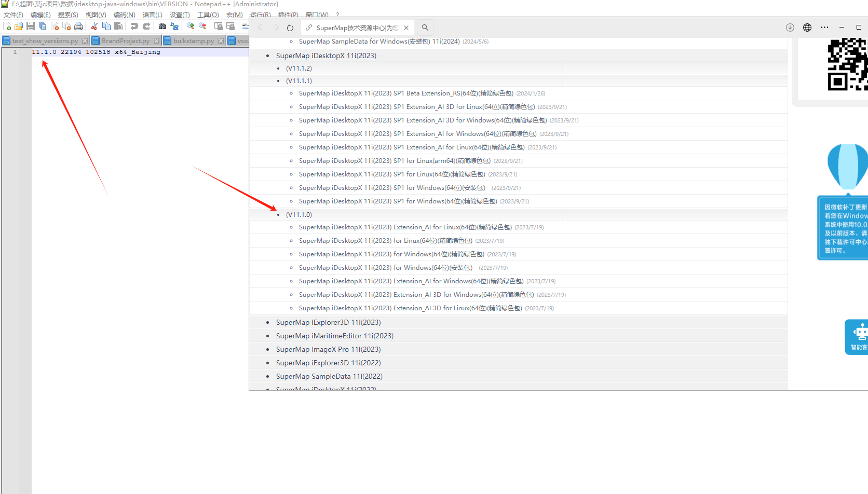Cut text using the scissors icon
The height and width of the screenshot is (494, 868).
tap(94, 26)
